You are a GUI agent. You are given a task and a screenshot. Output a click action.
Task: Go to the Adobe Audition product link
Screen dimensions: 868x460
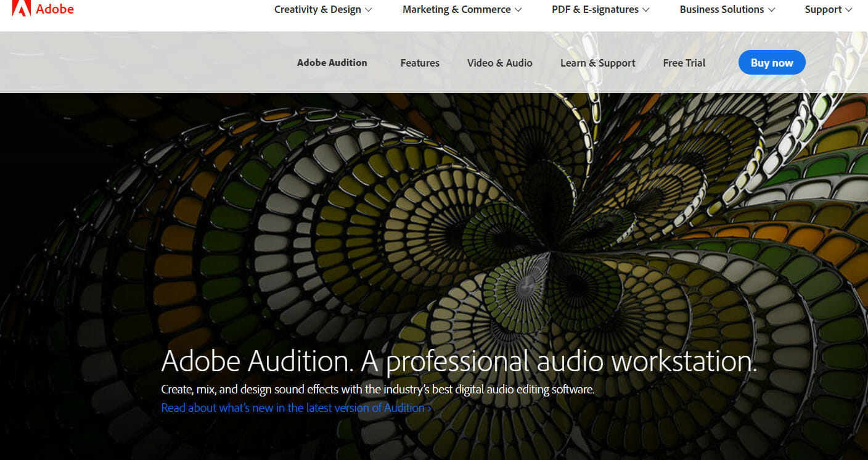(x=332, y=62)
